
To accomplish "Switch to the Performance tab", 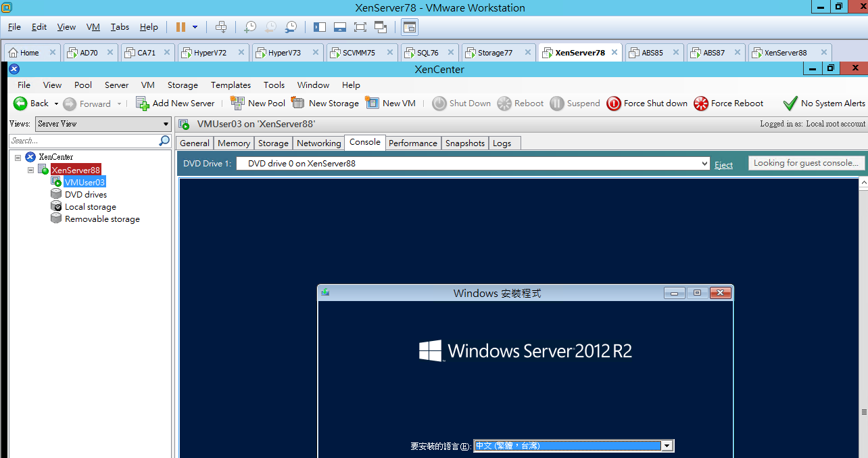I will tap(413, 143).
